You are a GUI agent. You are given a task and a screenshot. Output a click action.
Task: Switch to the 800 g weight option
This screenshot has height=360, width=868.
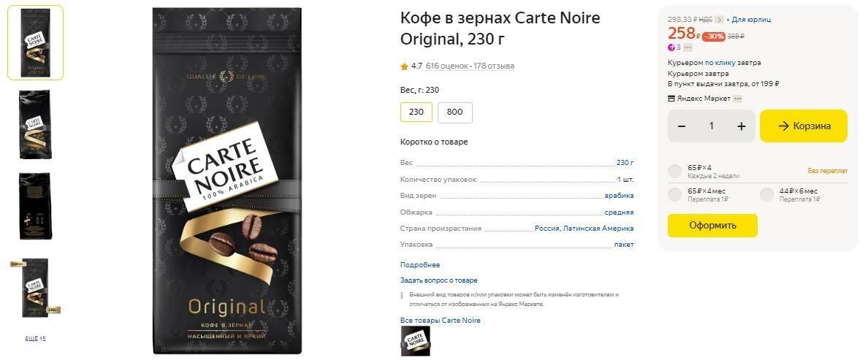tap(454, 112)
